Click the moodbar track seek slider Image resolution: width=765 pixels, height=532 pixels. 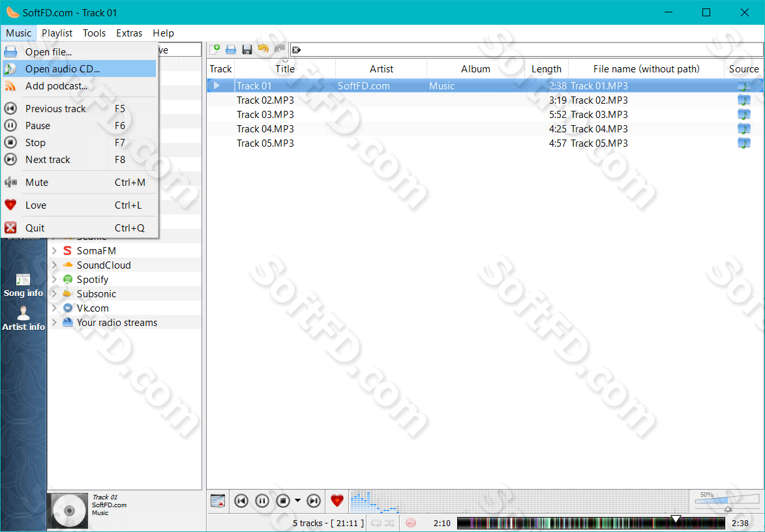coord(591,524)
